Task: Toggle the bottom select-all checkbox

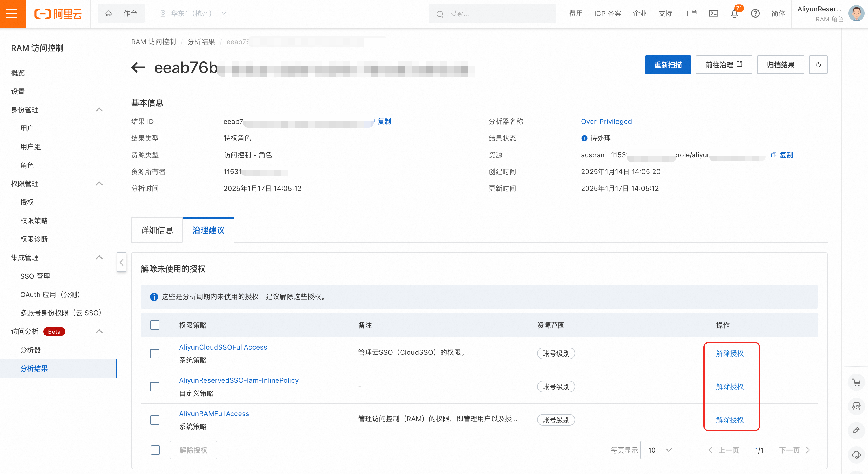Action: click(x=155, y=450)
